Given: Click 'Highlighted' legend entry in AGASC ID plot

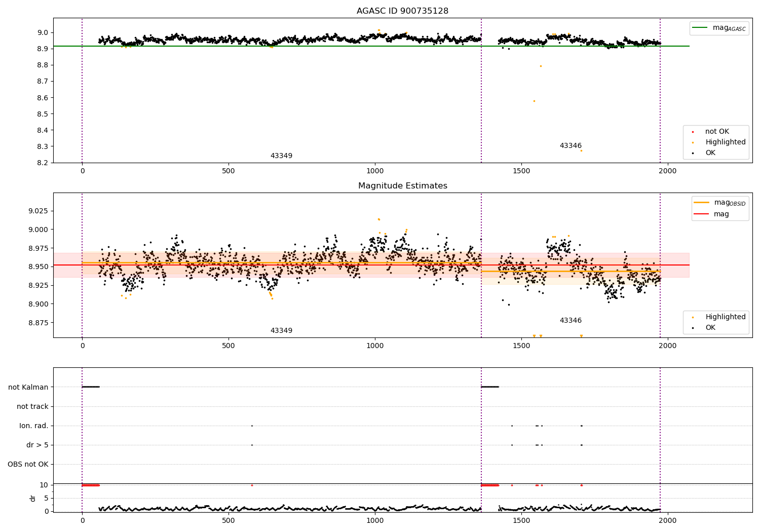Looking at the screenshot, I should 719,142.
